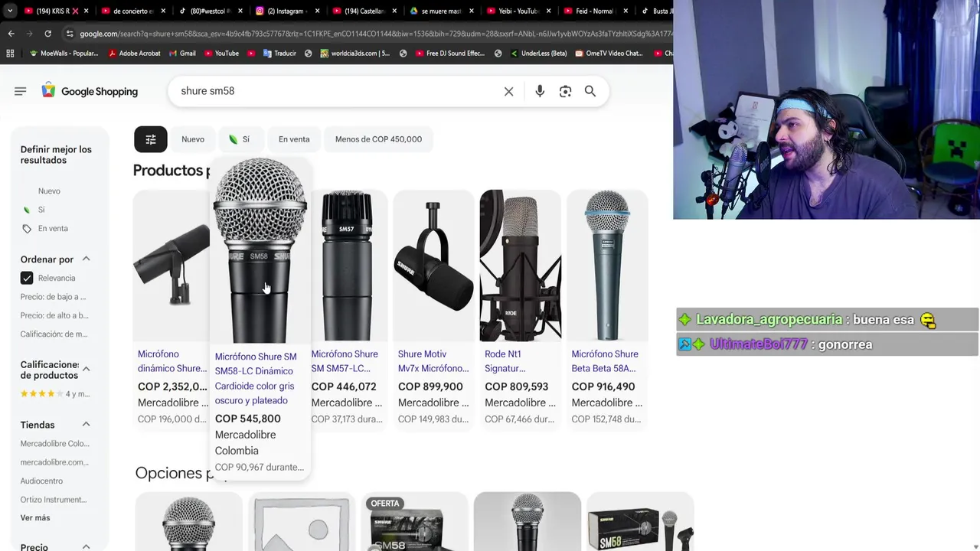
Task: Open the tab search chevron
Action: tap(9, 11)
